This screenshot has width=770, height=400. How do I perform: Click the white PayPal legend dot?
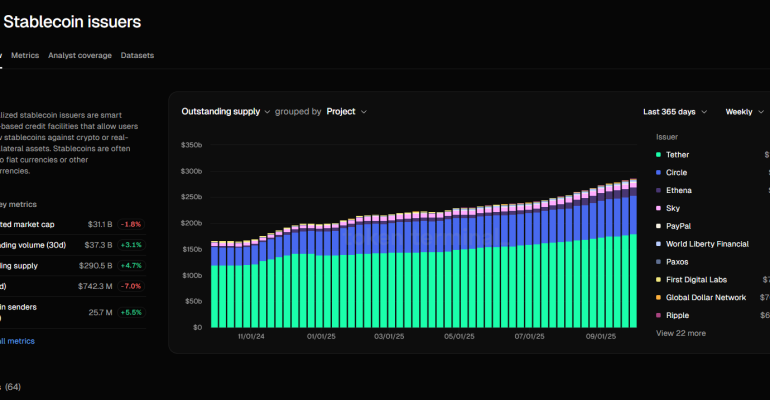[x=658, y=226]
